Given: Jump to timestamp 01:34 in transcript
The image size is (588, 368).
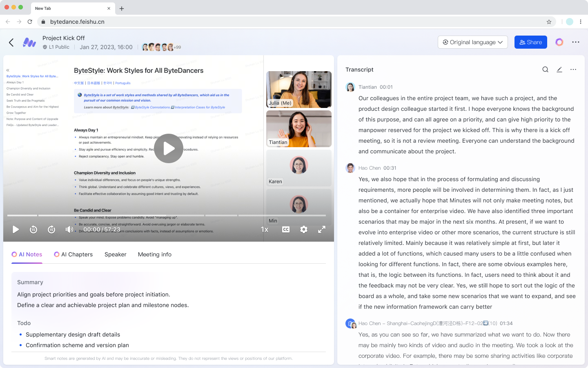Looking at the screenshot, I should [506, 323].
